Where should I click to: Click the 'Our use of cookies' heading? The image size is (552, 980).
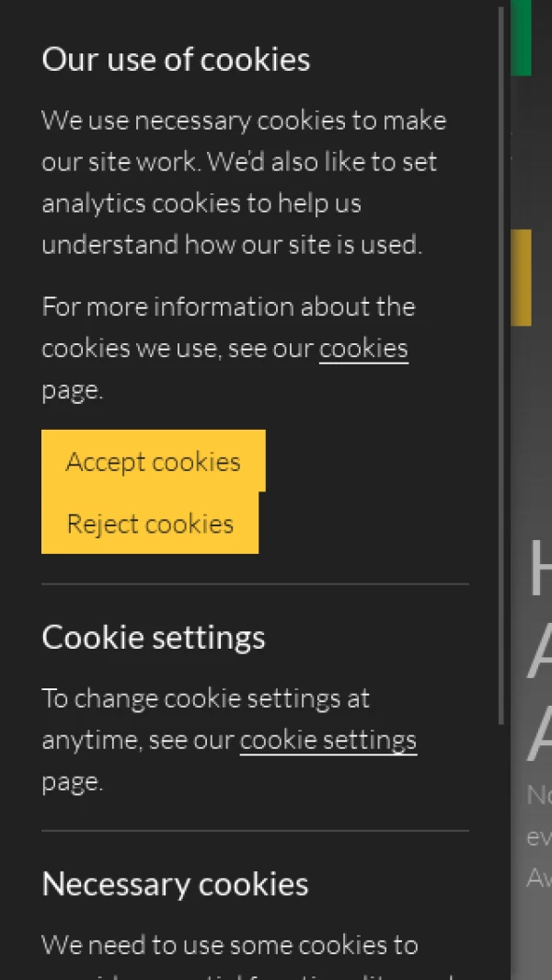(x=176, y=60)
